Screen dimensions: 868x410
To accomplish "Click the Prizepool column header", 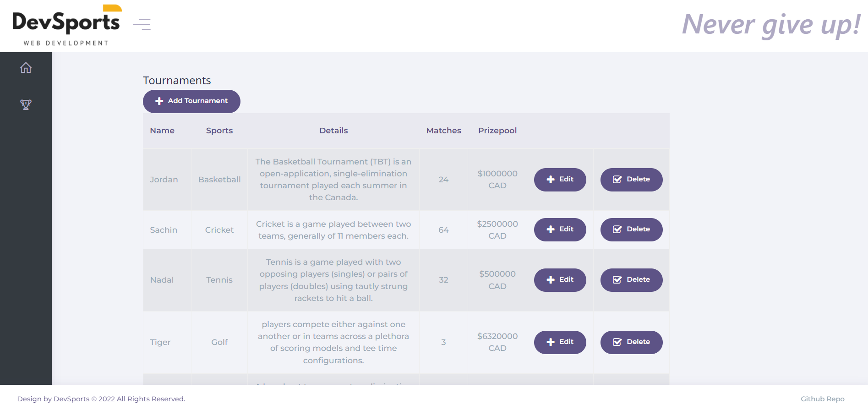I will click(497, 131).
